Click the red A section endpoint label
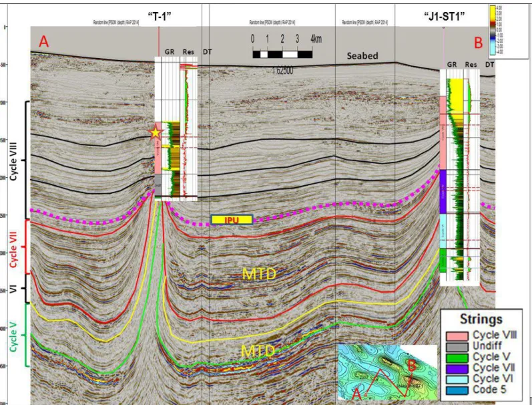The height and width of the screenshot is (405, 532). click(x=44, y=42)
